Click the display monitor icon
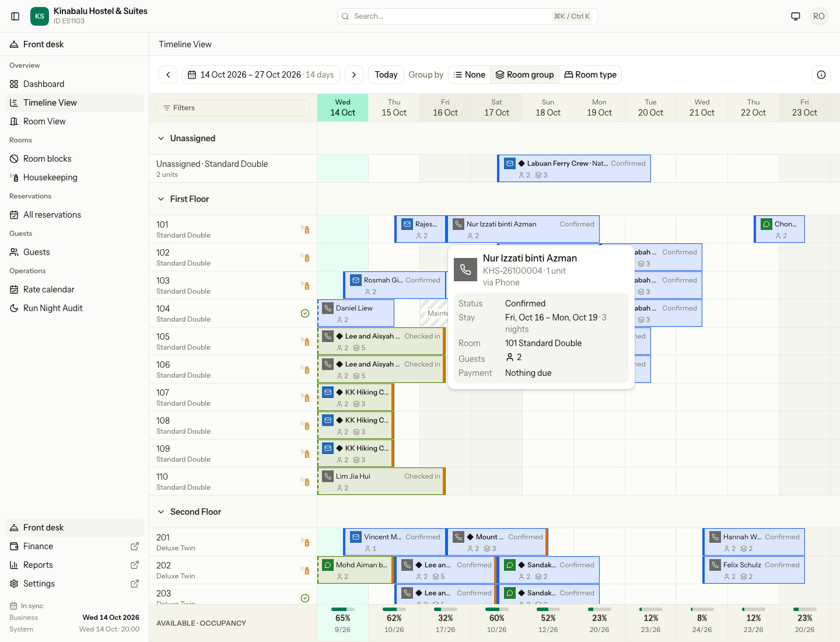The height and width of the screenshot is (642, 840). point(796,16)
